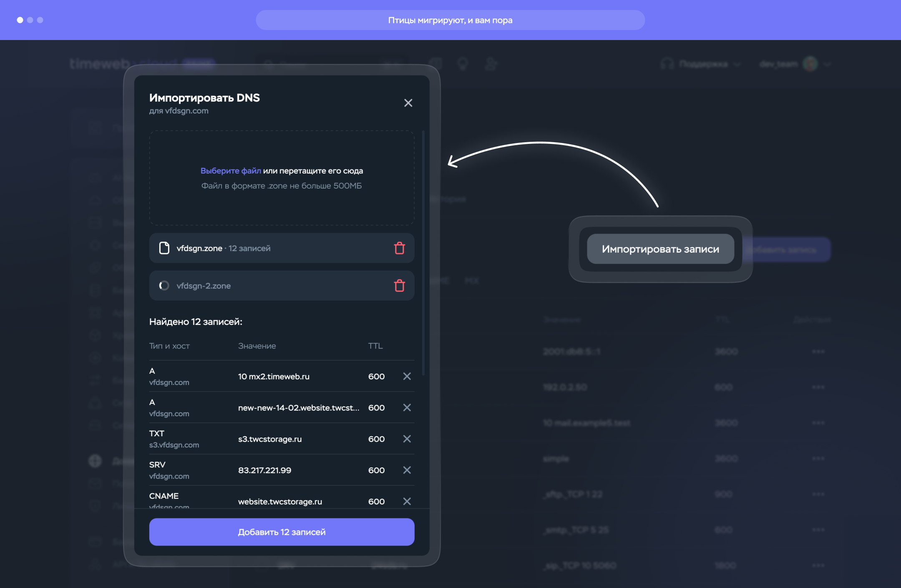Remove the website.twcstorage.ru CNAME record
Screen dimensions: 901x588
click(x=407, y=501)
